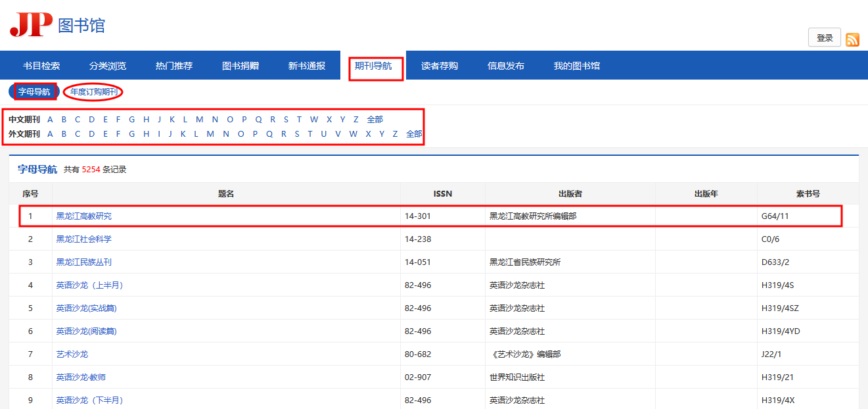Image resolution: width=868 pixels, height=409 pixels.
Task: Click call number H319/4SZ
Action: click(781, 308)
